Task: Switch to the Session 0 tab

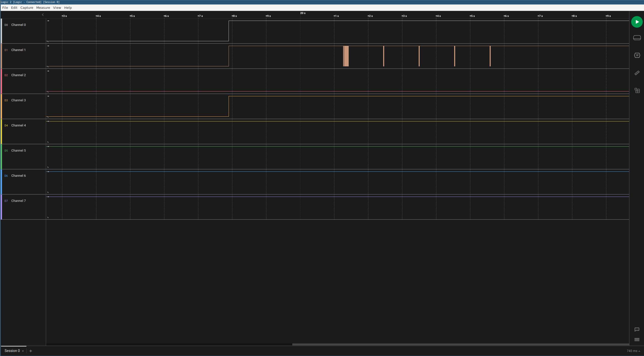Action: click(12, 350)
